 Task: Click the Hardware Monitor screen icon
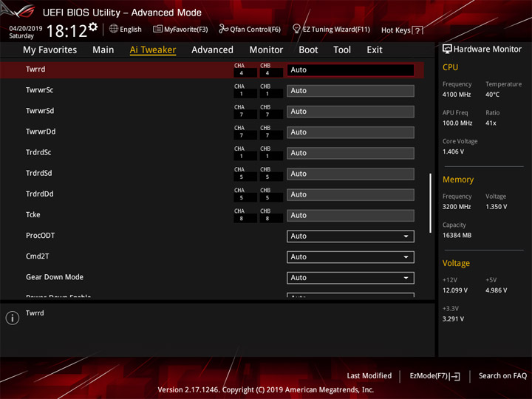[x=447, y=49]
